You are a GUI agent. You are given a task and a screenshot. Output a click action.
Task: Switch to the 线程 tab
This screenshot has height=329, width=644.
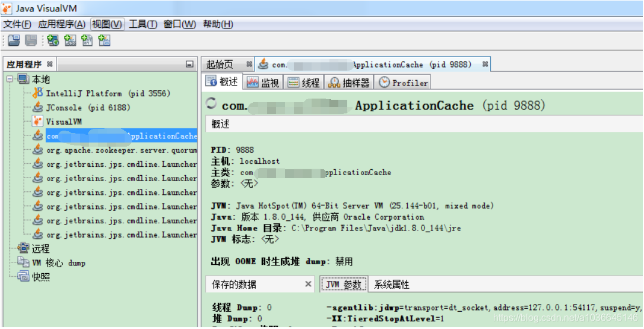pyautogui.click(x=303, y=83)
